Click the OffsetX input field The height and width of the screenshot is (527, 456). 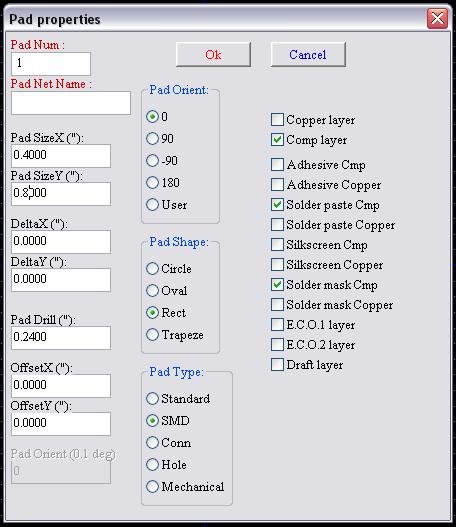tap(61, 386)
